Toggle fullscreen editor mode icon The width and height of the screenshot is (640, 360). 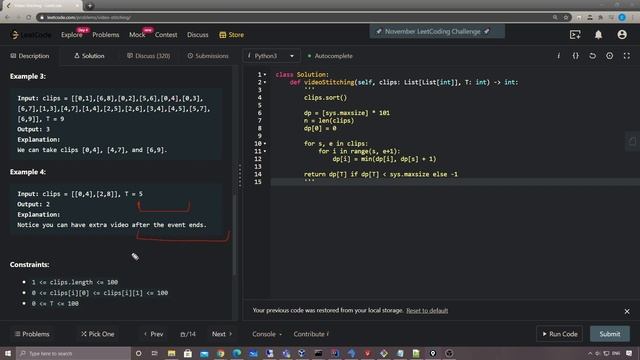click(627, 56)
